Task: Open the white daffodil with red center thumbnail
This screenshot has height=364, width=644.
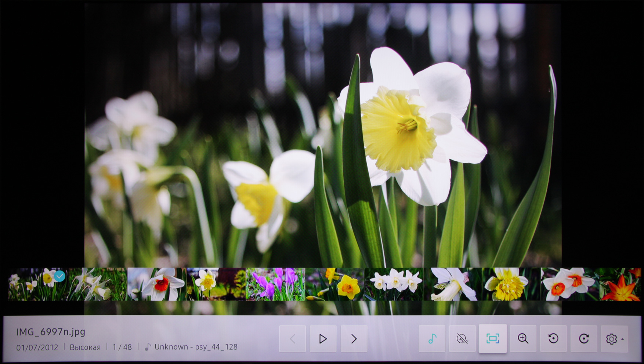Action: click(157, 284)
